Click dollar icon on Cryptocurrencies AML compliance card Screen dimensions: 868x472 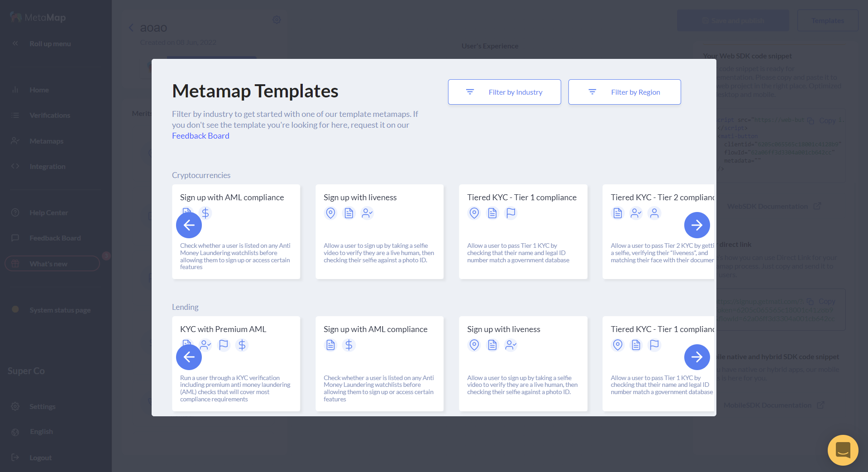(205, 213)
